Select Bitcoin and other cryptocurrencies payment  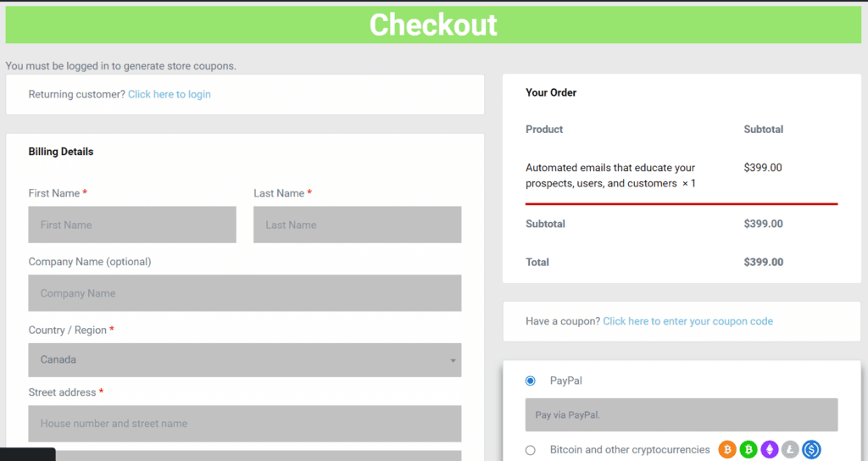click(531, 450)
